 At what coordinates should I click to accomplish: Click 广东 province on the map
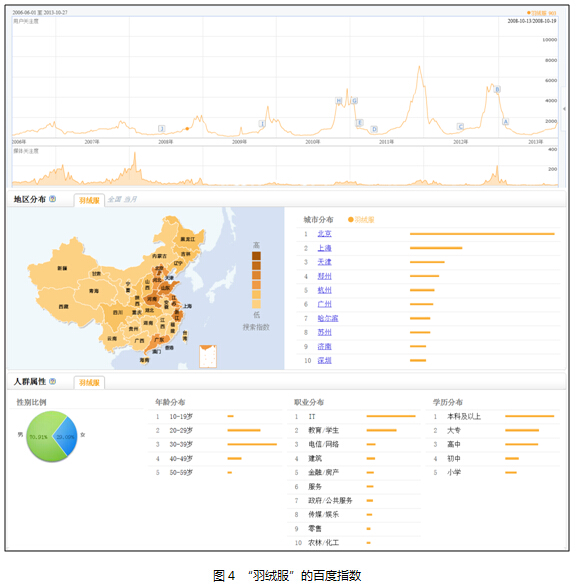pos(159,340)
